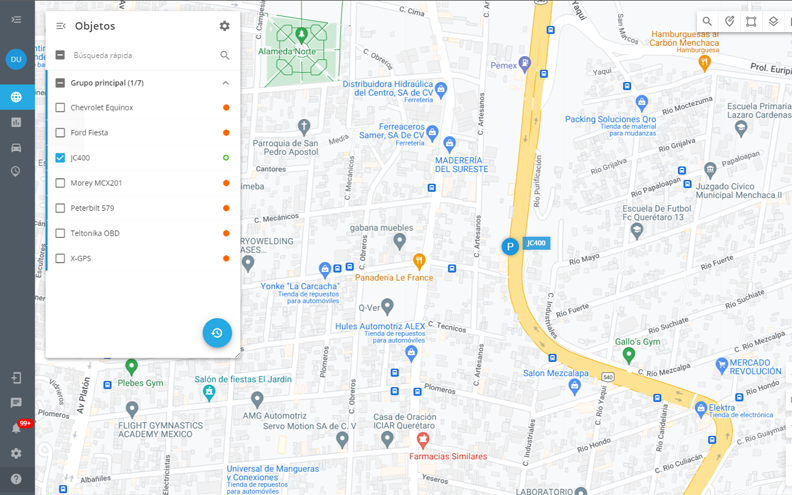Check the Peterbilt 579 checkbox
The height and width of the screenshot is (495, 792).
(60, 208)
